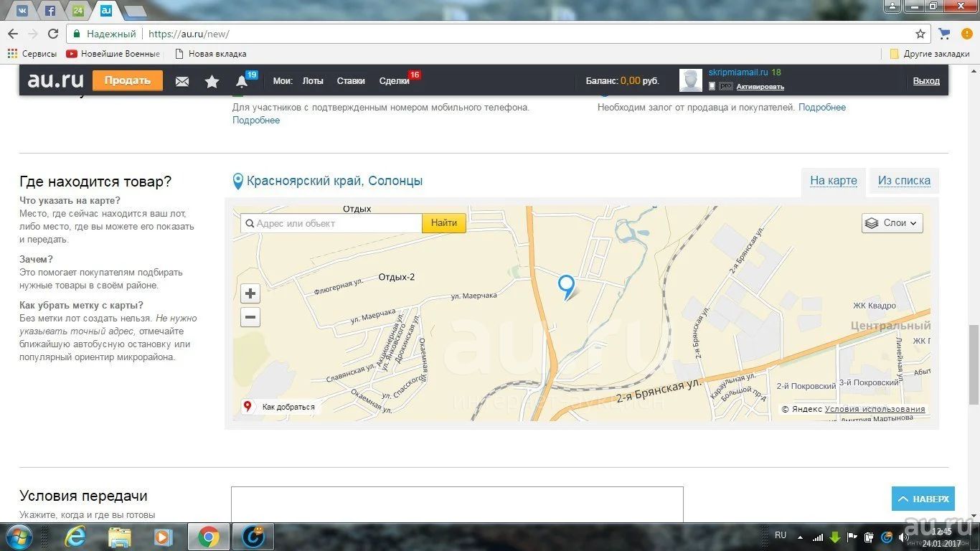Launch Internet Explorer from taskbar

(x=75, y=537)
